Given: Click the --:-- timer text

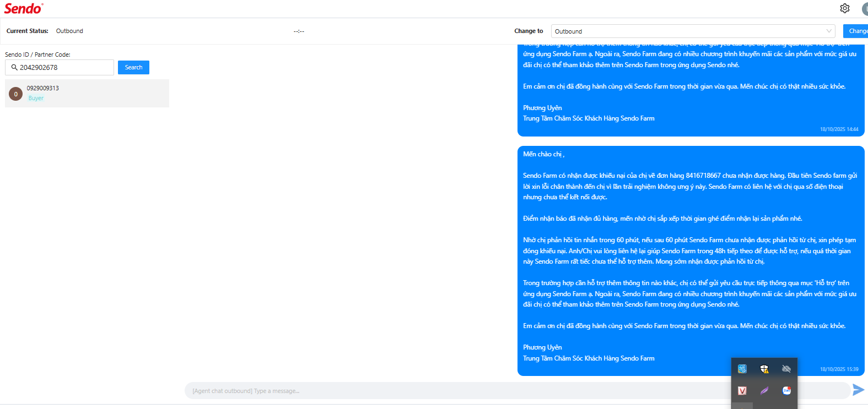Looking at the screenshot, I should pyautogui.click(x=299, y=31).
